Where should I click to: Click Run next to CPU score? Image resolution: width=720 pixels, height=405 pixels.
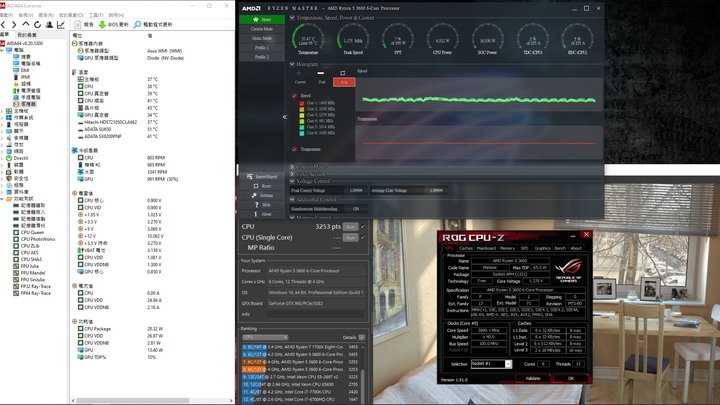click(x=350, y=227)
